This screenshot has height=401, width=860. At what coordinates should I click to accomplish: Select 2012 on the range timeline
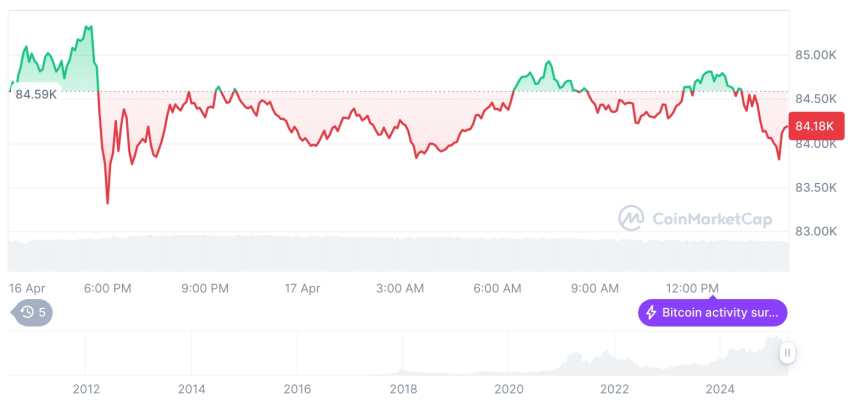click(86, 388)
